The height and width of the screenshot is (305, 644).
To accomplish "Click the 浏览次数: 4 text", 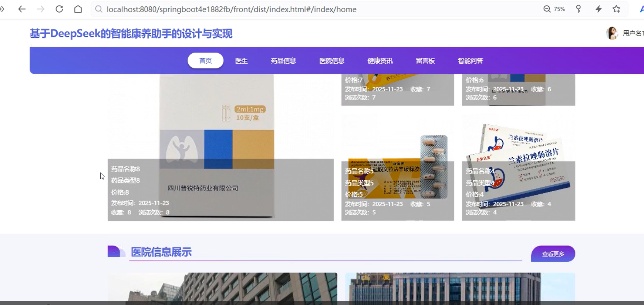I will [x=481, y=212].
